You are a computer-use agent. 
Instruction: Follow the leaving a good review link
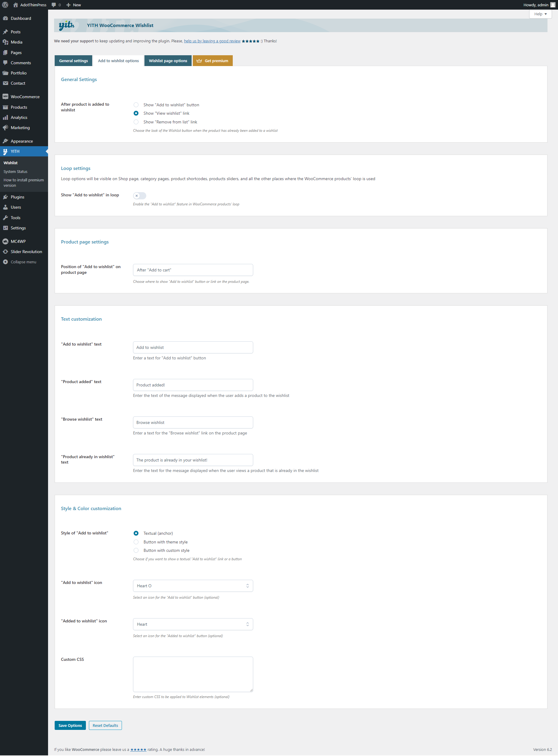coord(212,41)
